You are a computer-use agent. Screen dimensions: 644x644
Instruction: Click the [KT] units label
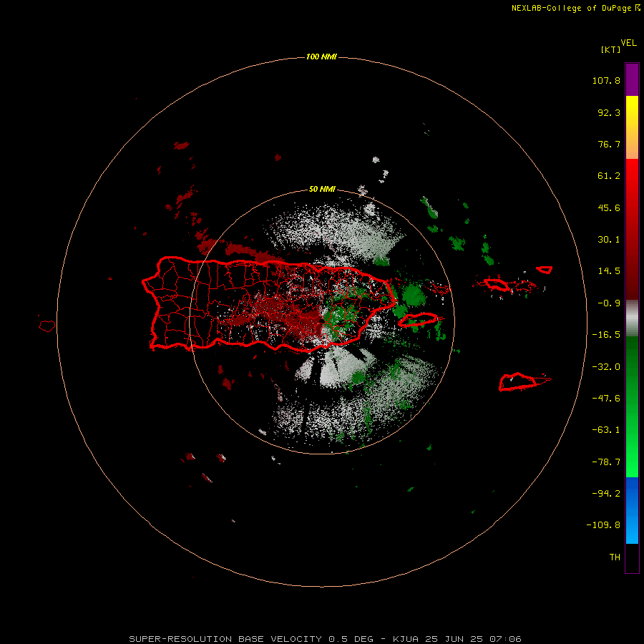point(610,49)
